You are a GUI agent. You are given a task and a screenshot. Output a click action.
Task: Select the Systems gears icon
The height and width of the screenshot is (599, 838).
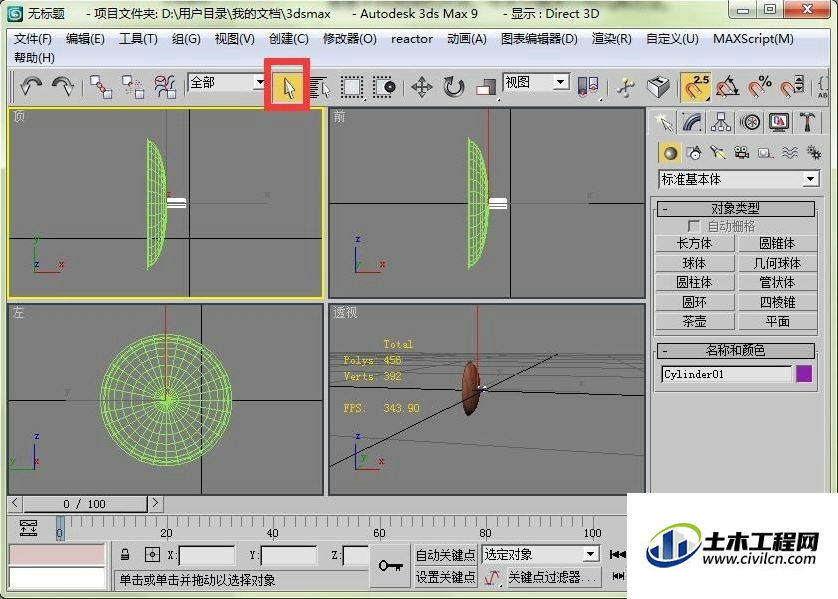tap(814, 153)
